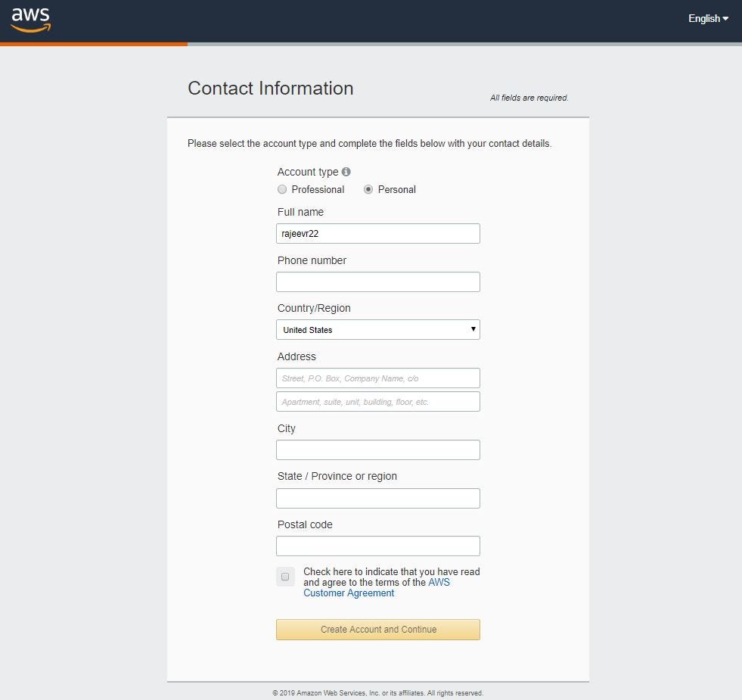
Task: Click the dropdown arrow on Country/Region selector
Action: pyautogui.click(x=473, y=329)
